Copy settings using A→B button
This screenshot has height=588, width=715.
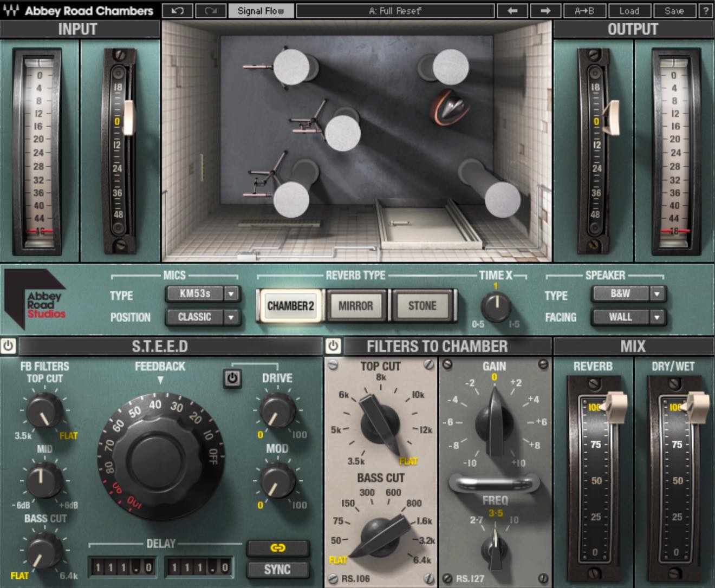(x=584, y=10)
